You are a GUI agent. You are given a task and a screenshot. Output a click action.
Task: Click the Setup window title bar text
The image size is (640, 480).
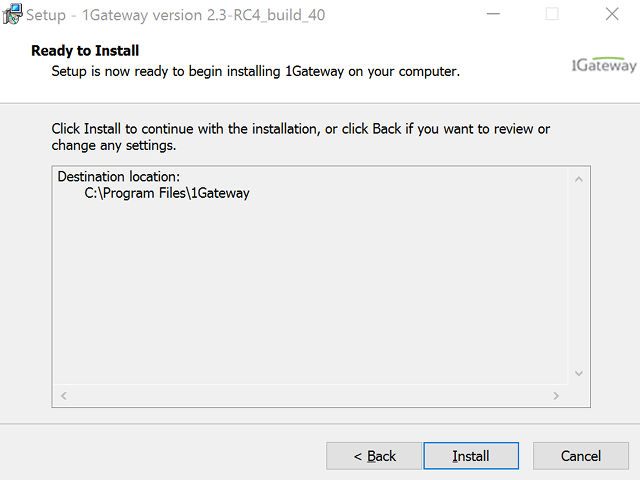175,15
